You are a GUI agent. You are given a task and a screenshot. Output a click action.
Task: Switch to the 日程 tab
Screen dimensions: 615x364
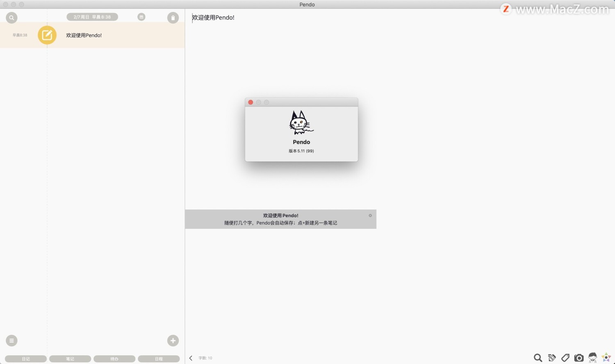[159, 359]
